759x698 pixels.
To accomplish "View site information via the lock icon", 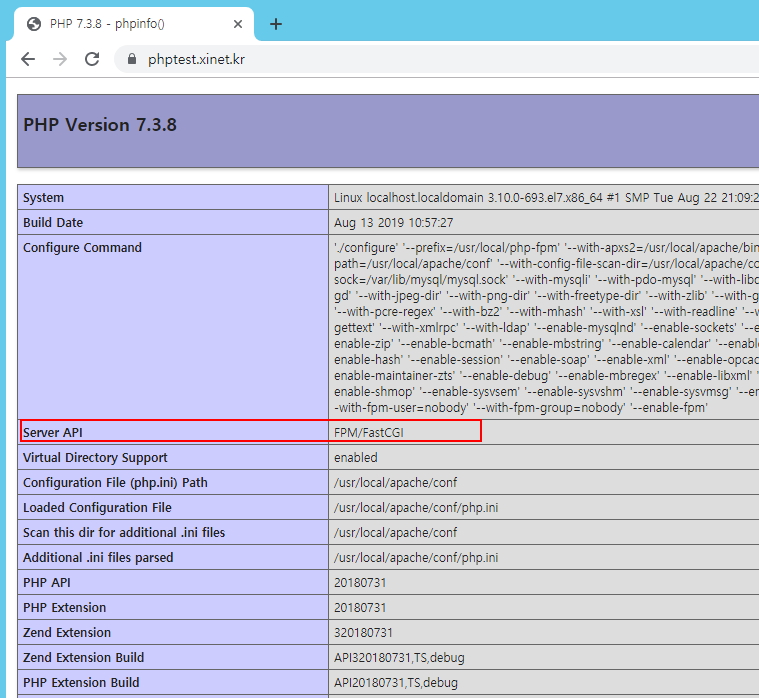I will tap(130, 59).
